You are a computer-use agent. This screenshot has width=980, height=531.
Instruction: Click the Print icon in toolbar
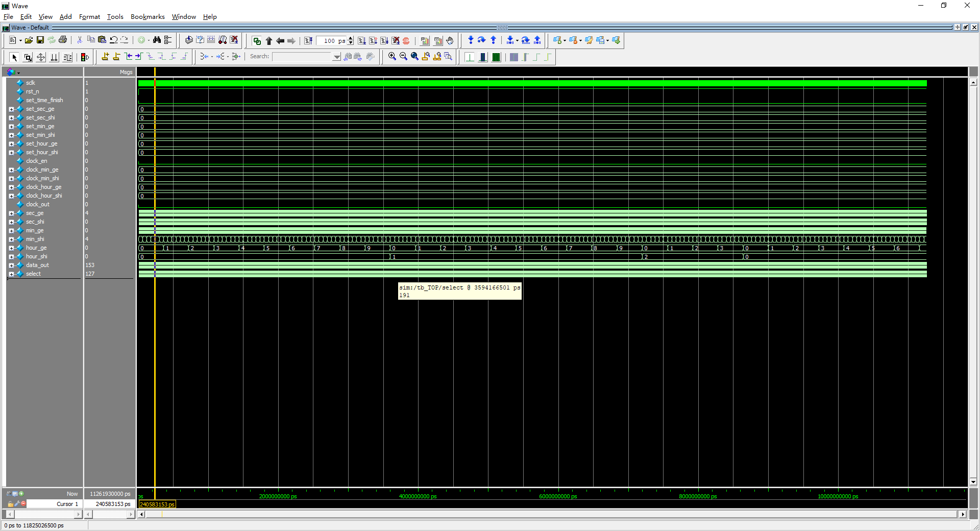(63, 40)
